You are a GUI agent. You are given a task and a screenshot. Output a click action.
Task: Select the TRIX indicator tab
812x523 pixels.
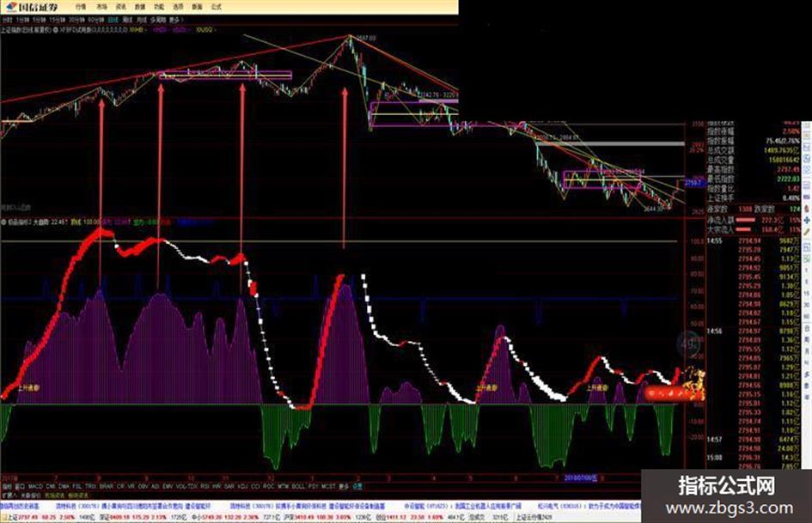pos(90,487)
